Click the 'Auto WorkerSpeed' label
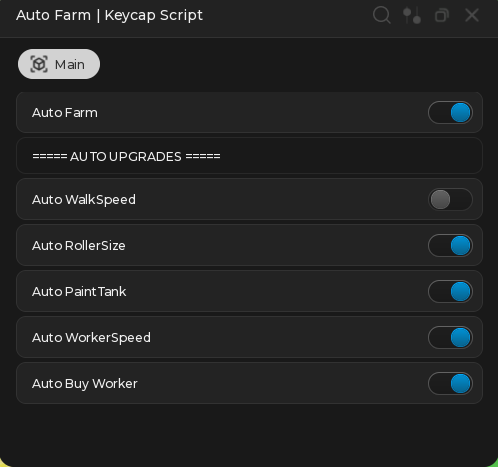 (x=91, y=338)
